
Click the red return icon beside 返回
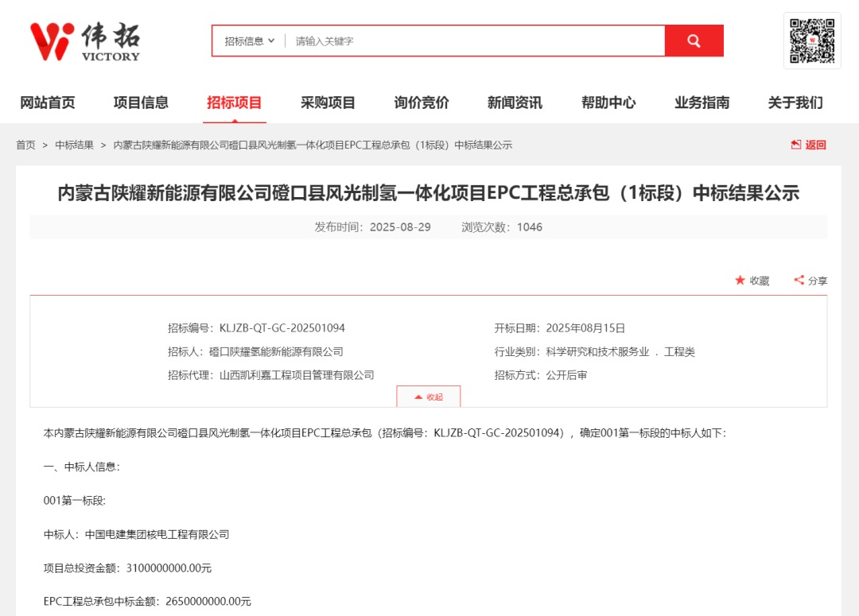[795, 145]
